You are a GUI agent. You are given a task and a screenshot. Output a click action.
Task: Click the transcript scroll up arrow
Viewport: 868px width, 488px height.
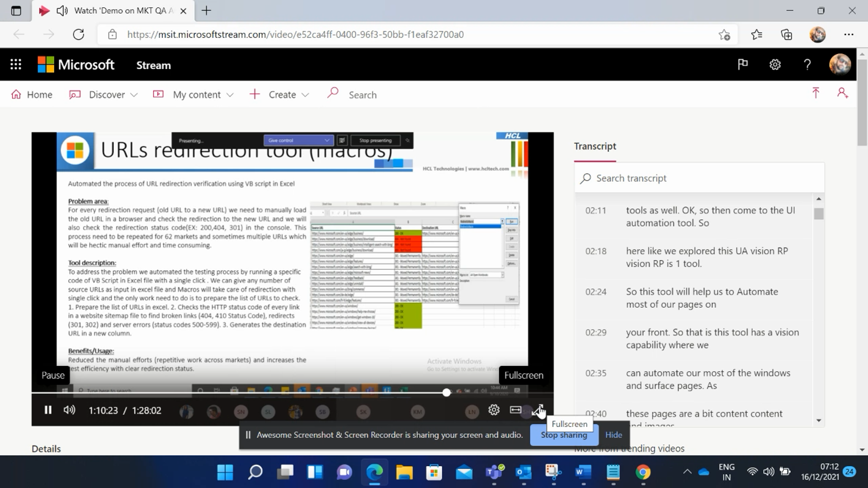tap(819, 199)
